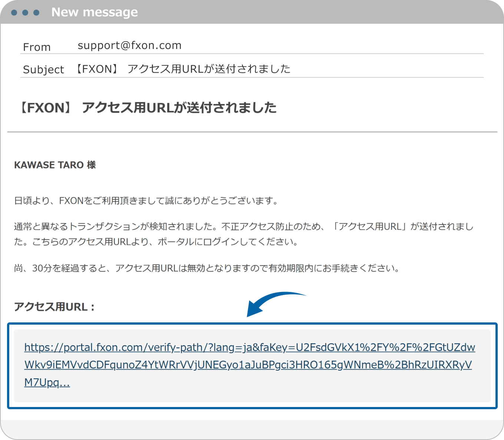Click sender address support@fxon.com
The width and height of the screenshot is (504, 440).
click(129, 45)
